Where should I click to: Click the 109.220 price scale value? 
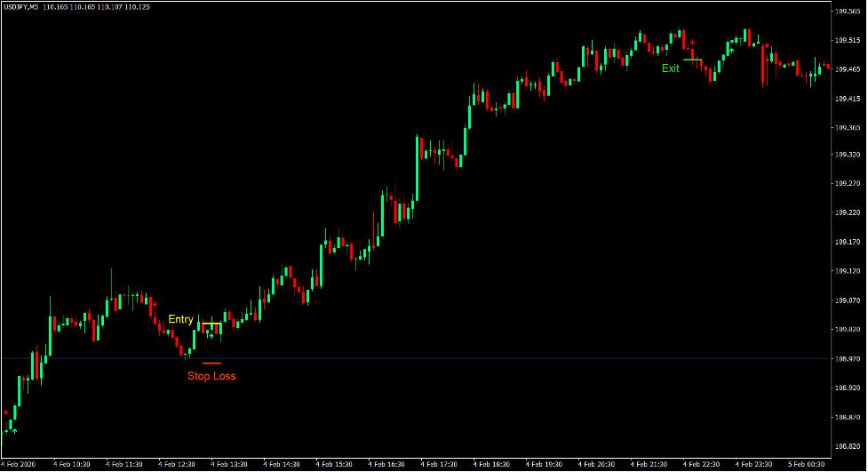pyautogui.click(x=847, y=213)
